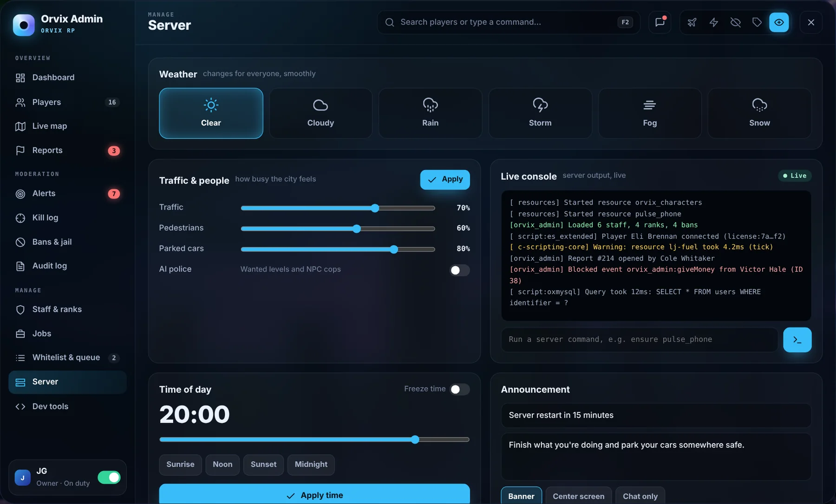Toggle the highlighted eye spectate icon
This screenshot has width=836, height=504.
coord(779,22)
